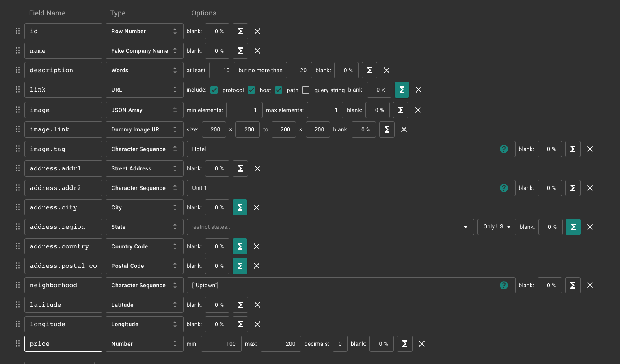Remove the name field row

point(257,51)
